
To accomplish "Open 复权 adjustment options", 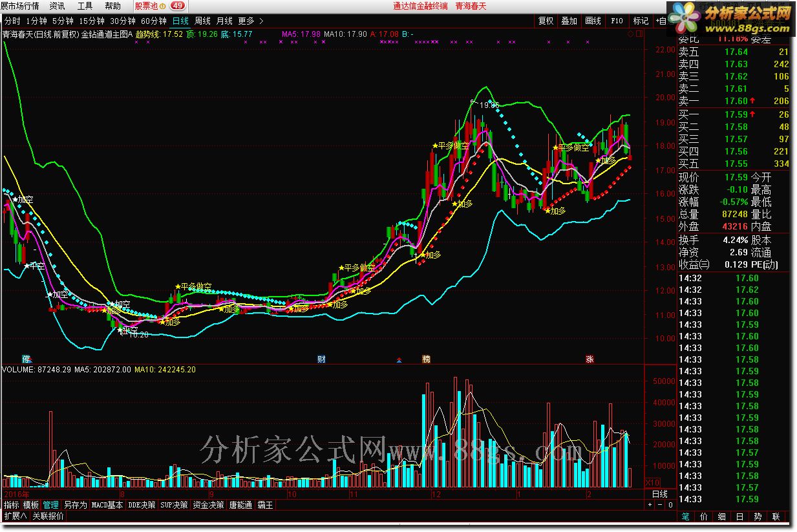I will tap(546, 21).
